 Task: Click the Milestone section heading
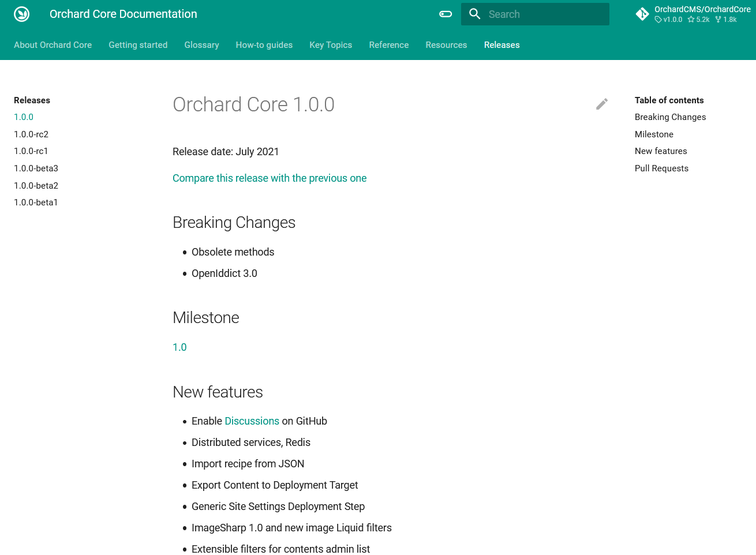tap(205, 318)
